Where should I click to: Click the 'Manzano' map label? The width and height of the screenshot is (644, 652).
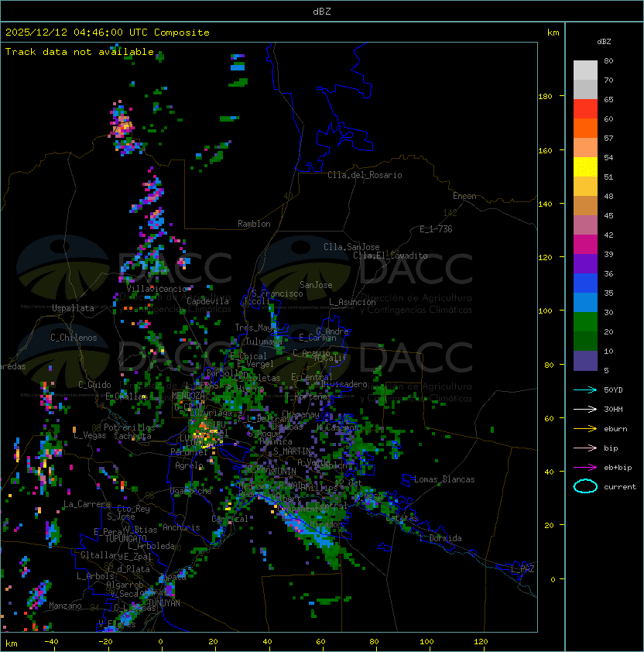point(65,606)
